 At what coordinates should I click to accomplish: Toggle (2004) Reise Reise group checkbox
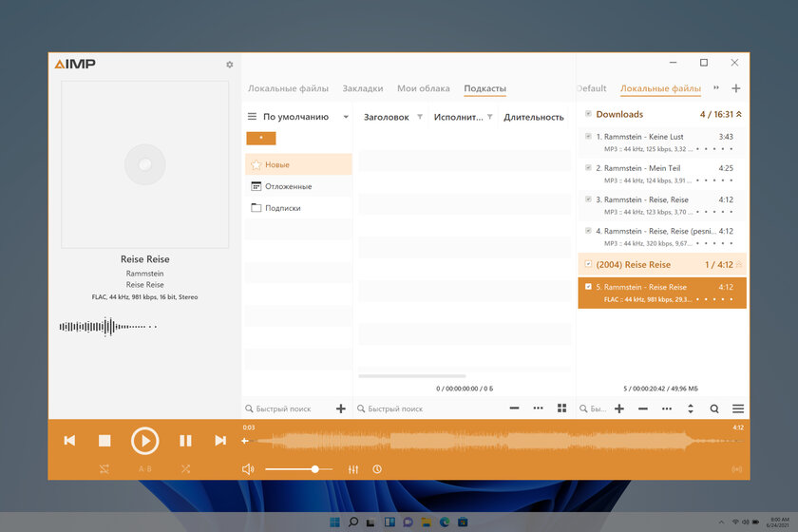[588, 264]
